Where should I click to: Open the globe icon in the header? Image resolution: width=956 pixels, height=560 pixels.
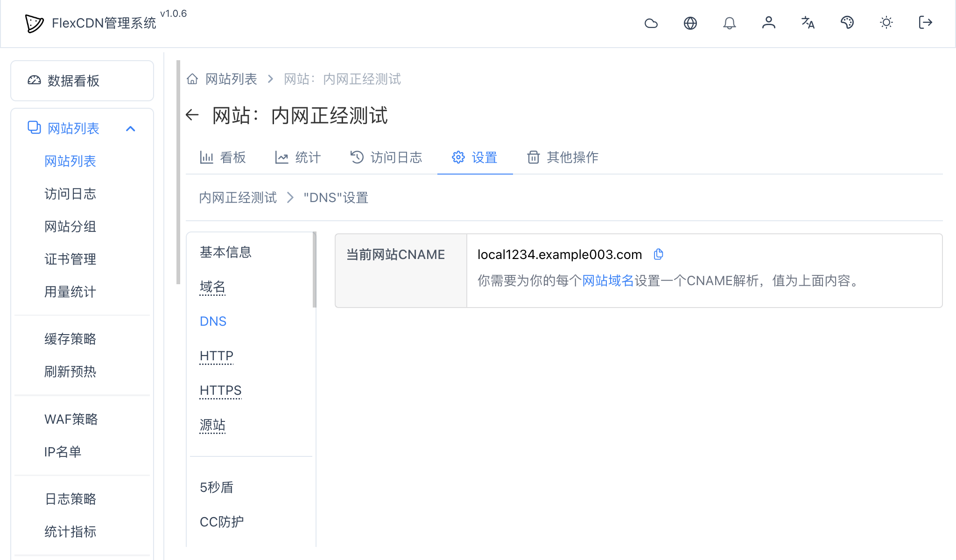[690, 22]
